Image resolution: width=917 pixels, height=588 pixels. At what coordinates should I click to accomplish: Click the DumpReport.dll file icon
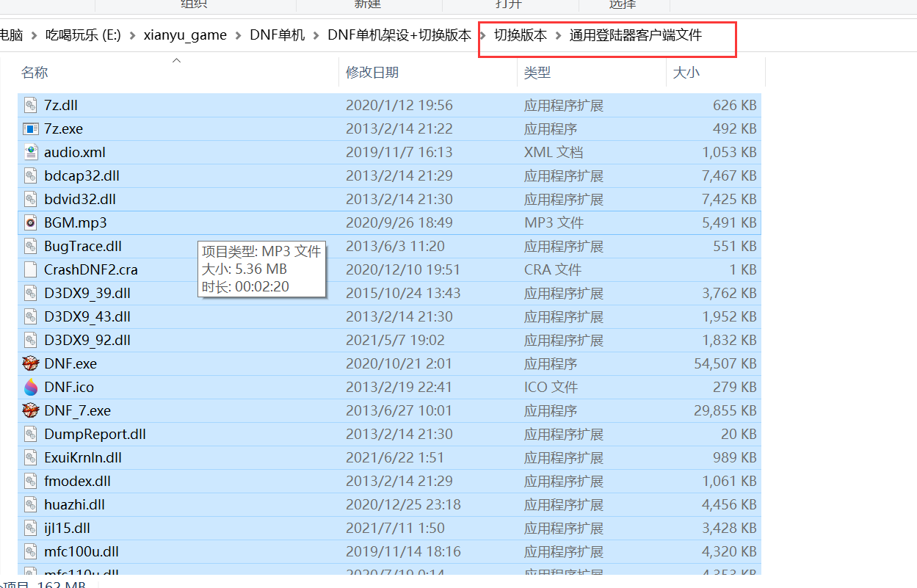30,434
